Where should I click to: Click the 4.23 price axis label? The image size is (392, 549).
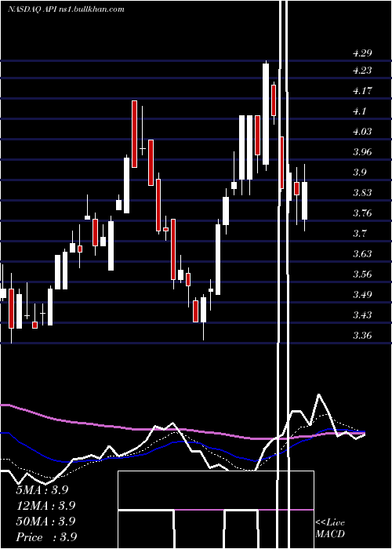click(x=362, y=71)
